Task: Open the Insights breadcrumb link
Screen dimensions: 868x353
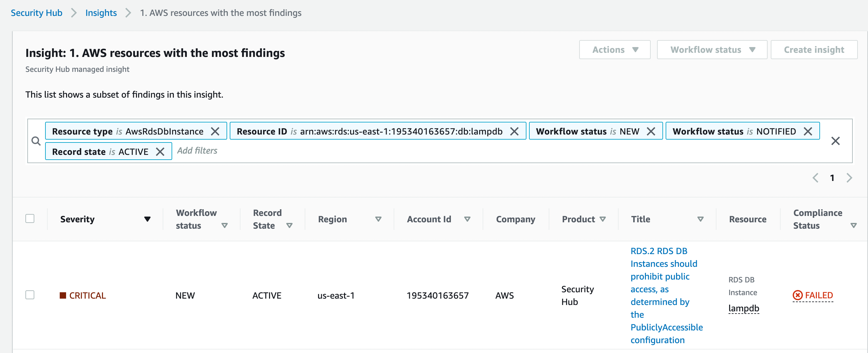Action: point(101,13)
